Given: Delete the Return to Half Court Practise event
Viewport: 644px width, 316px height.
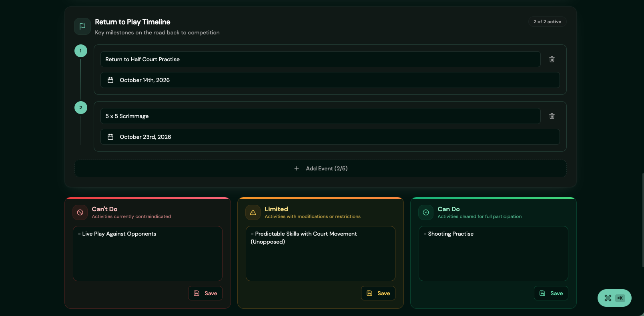Looking at the screenshot, I should [x=552, y=59].
